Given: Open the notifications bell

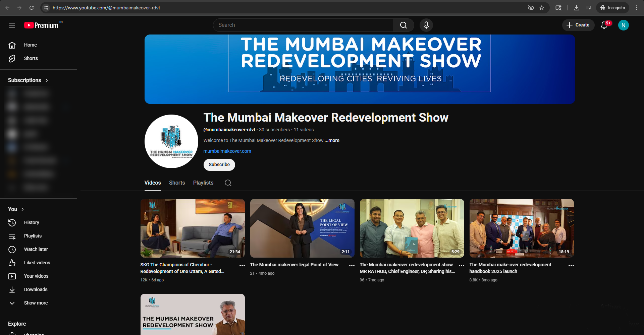Looking at the screenshot, I should (x=604, y=25).
